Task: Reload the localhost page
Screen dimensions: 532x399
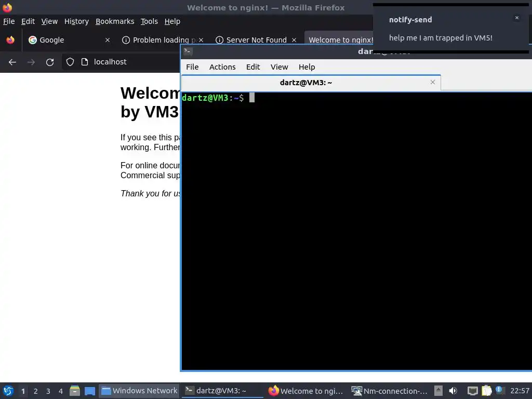Action: point(50,62)
